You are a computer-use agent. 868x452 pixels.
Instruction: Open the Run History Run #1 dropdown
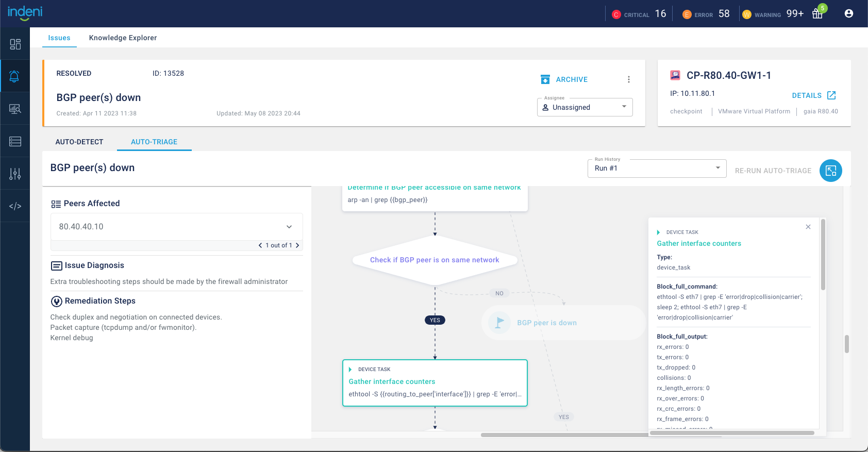657,169
